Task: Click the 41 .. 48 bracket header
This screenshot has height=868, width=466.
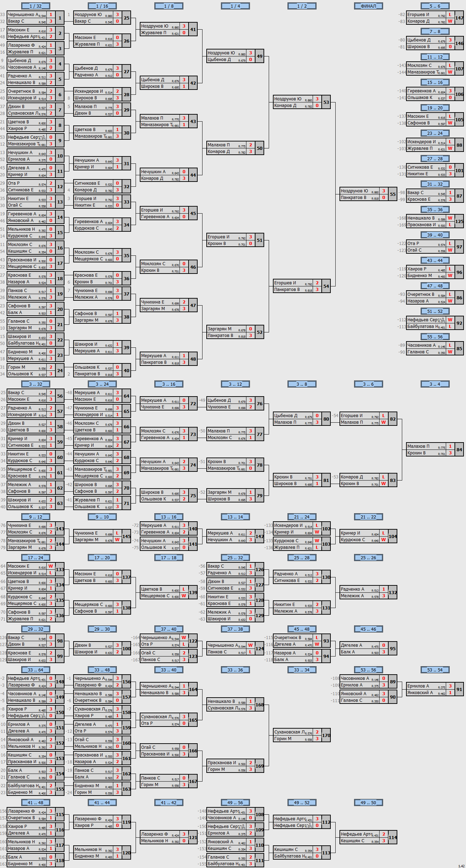Action: [36, 802]
